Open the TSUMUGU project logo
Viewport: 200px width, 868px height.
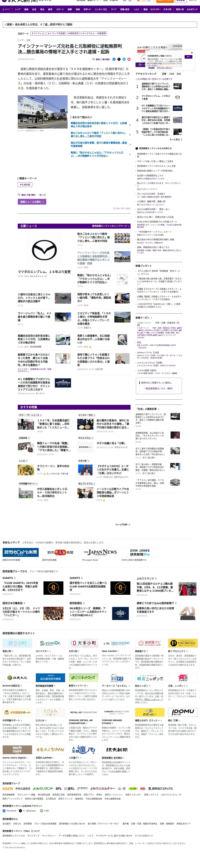pos(183,643)
